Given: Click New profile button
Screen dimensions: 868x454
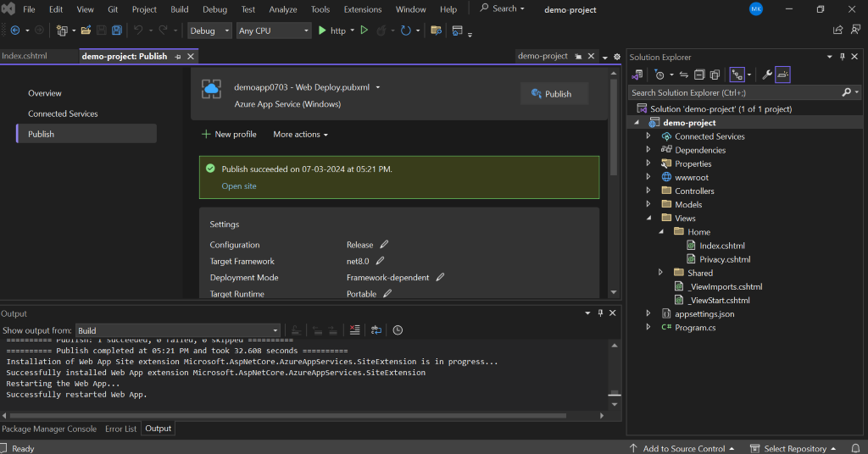Looking at the screenshot, I should click(229, 134).
